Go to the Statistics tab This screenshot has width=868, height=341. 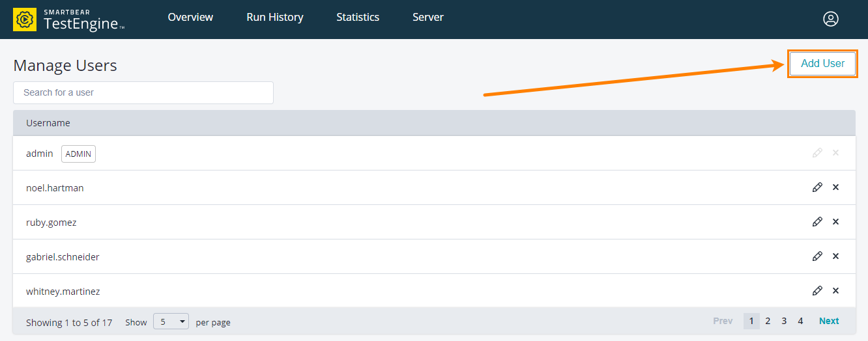(x=357, y=18)
